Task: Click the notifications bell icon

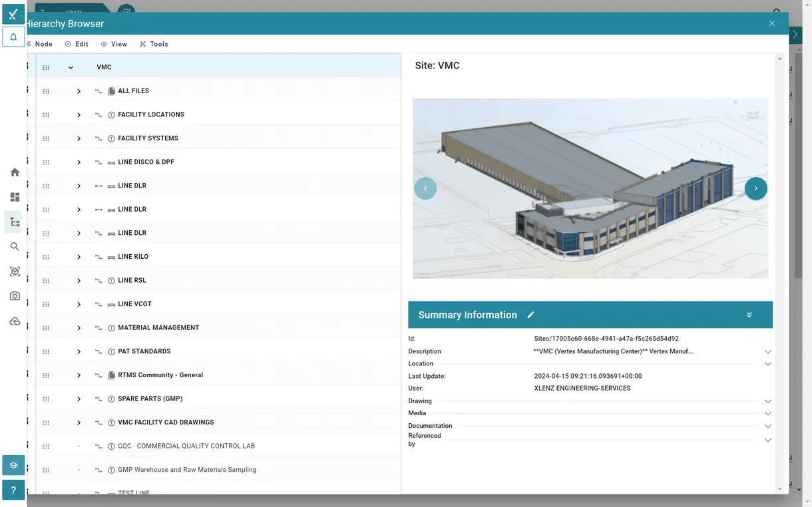Action: 13,37
